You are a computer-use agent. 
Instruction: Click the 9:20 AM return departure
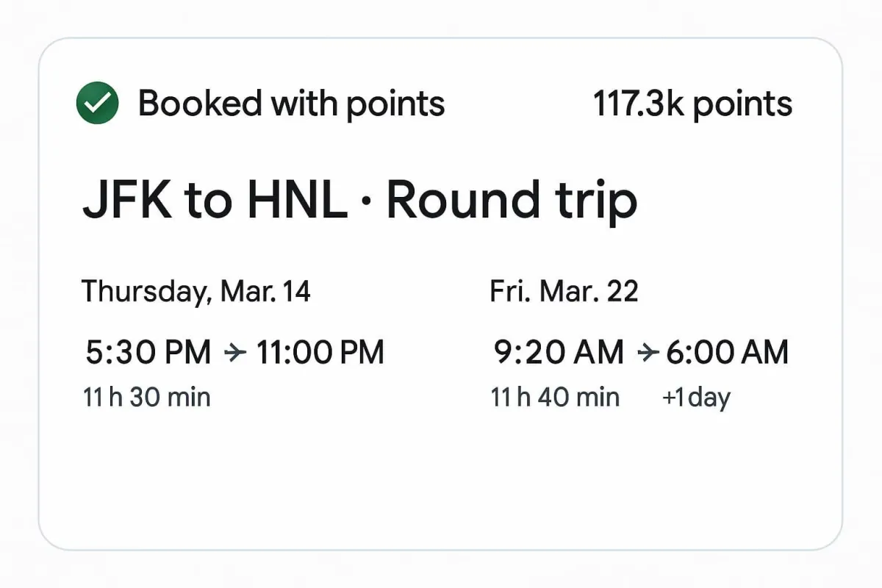tap(559, 353)
